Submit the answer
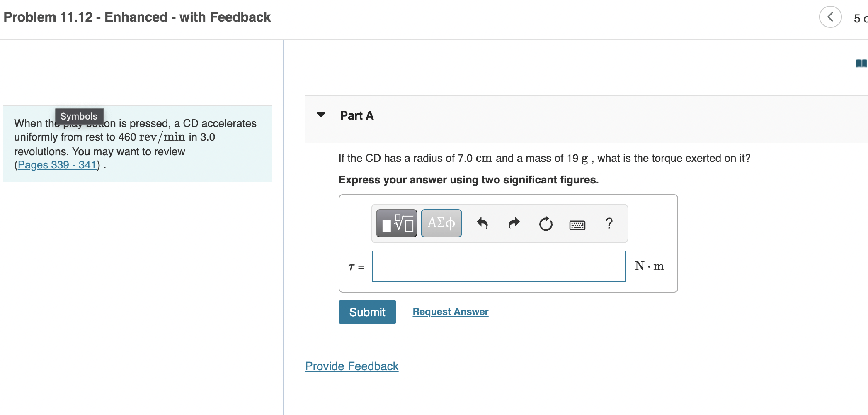868x415 pixels. coord(367,312)
